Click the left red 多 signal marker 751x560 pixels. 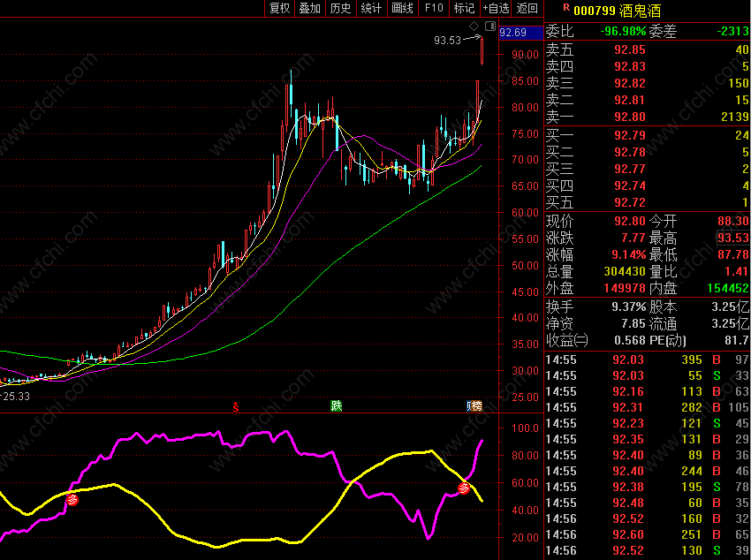click(72, 500)
